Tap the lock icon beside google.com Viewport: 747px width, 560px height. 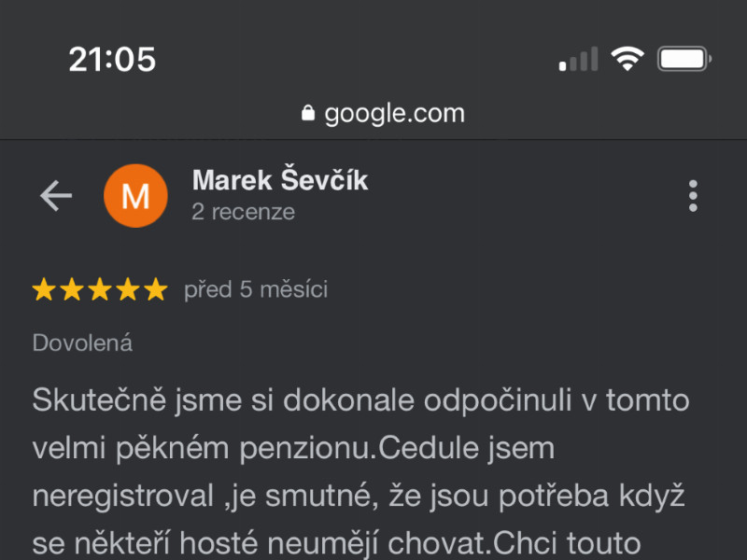click(x=308, y=113)
